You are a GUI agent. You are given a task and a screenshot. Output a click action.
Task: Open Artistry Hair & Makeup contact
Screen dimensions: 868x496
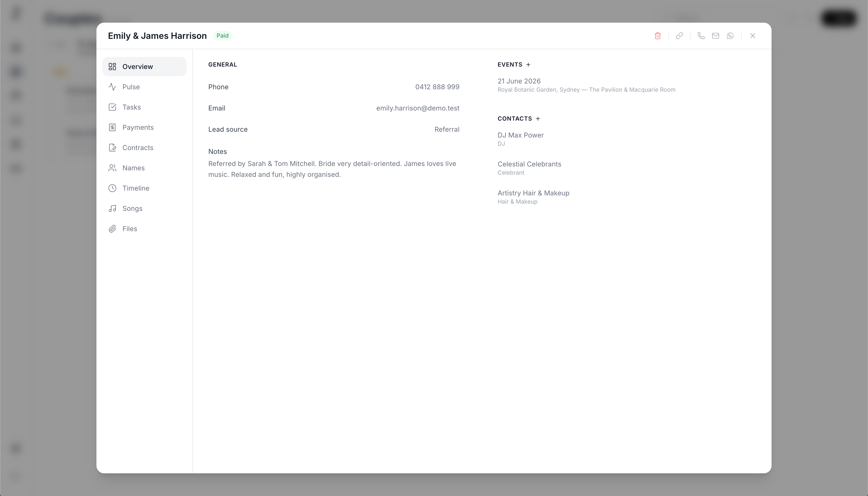click(533, 193)
